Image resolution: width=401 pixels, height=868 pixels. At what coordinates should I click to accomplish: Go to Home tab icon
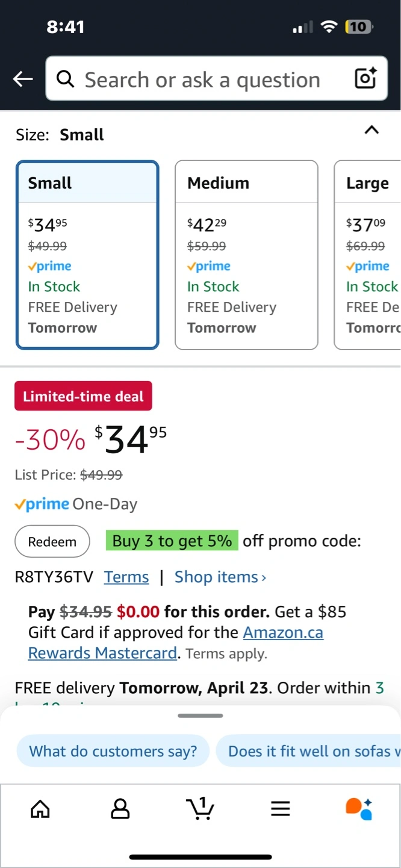coord(40,808)
